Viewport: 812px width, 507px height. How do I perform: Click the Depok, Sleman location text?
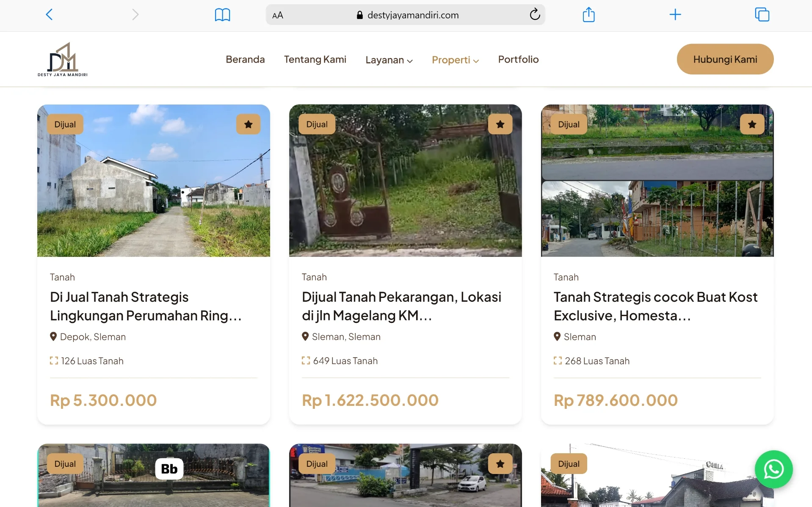pos(93,337)
